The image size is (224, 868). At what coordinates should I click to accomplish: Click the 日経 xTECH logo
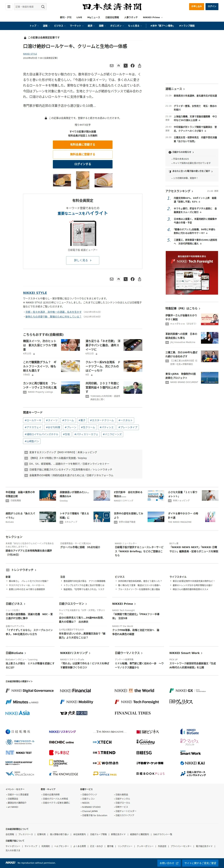click(x=102, y=742)
